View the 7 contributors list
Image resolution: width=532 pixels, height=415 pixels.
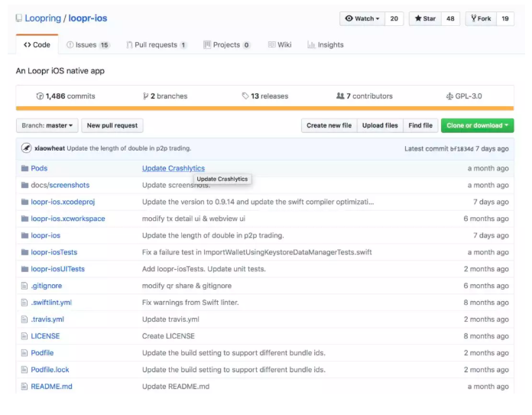(365, 96)
